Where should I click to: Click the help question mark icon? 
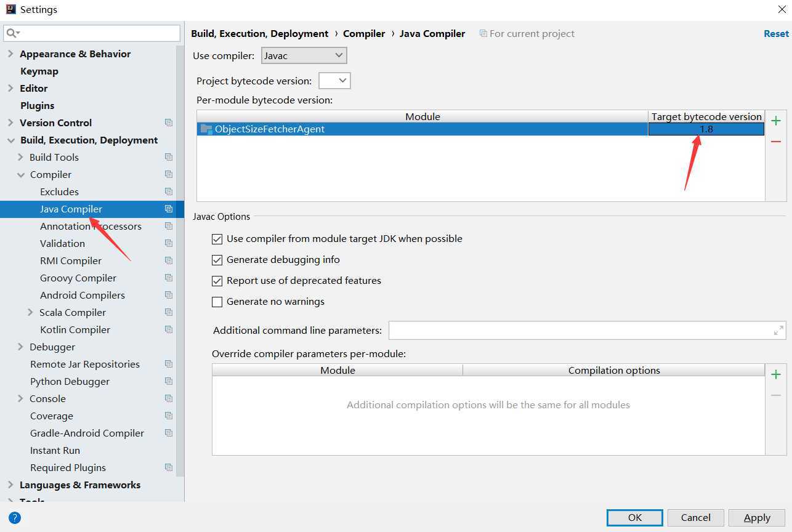click(15, 518)
